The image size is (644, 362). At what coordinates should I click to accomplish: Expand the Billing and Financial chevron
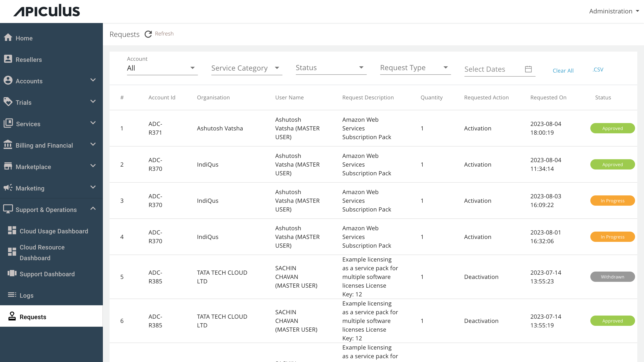[x=93, y=144]
